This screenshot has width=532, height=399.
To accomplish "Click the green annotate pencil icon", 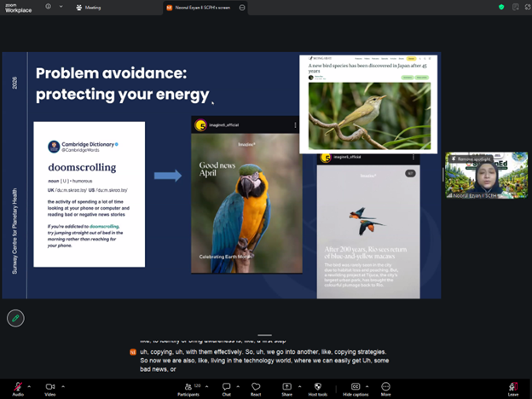I will [14, 318].
